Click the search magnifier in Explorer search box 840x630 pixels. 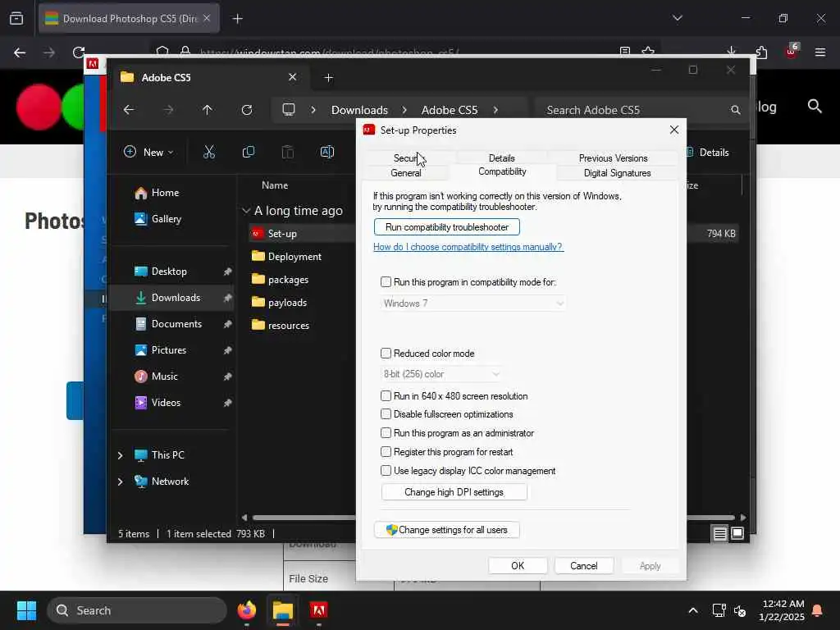coord(736,110)
